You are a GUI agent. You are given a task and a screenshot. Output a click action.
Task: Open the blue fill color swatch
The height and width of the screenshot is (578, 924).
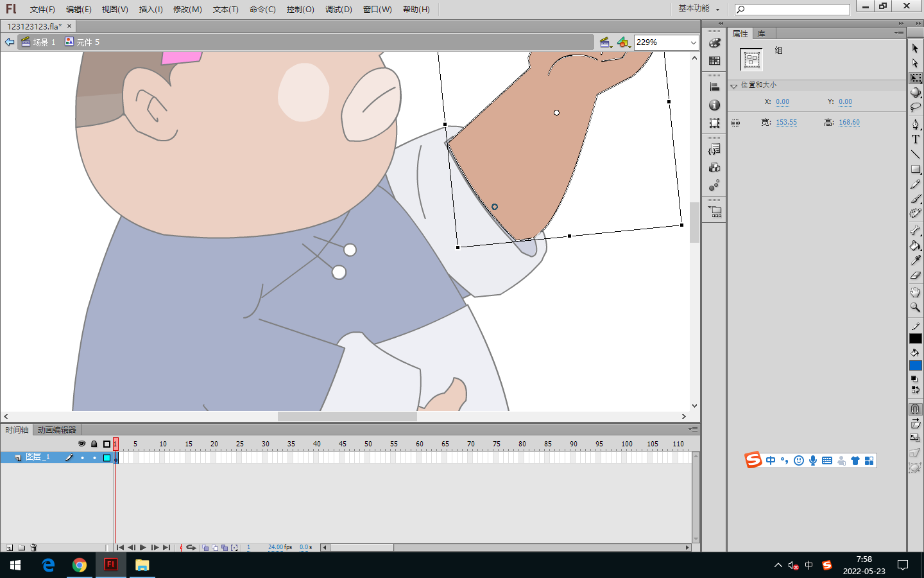pyautogui.click(x=916, y=365)
